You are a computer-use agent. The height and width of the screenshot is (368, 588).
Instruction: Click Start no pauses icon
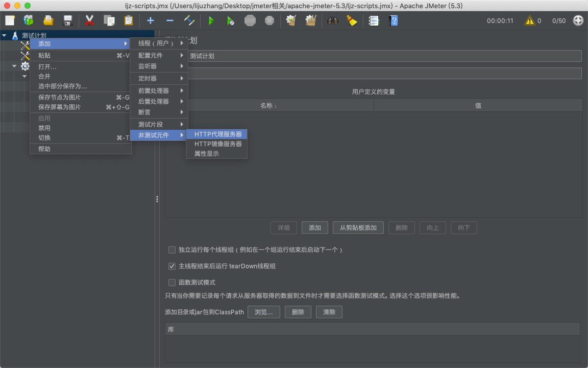pyautogui.click(x=230, y=20)
